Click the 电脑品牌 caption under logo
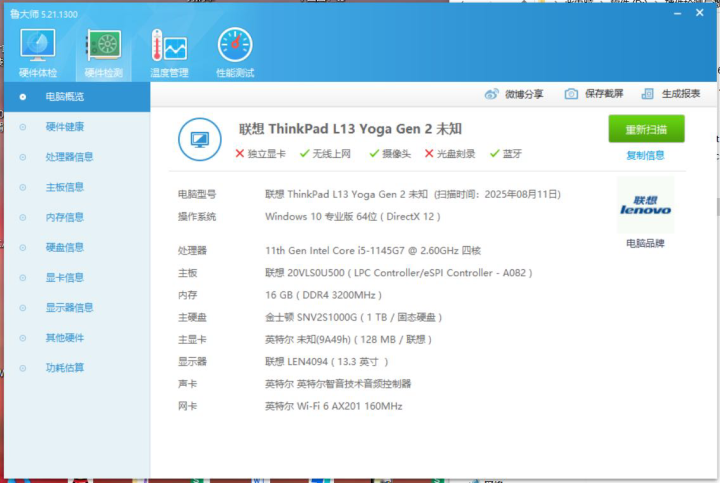Viewport: 720px width, 483px height. tap(645, 243)
